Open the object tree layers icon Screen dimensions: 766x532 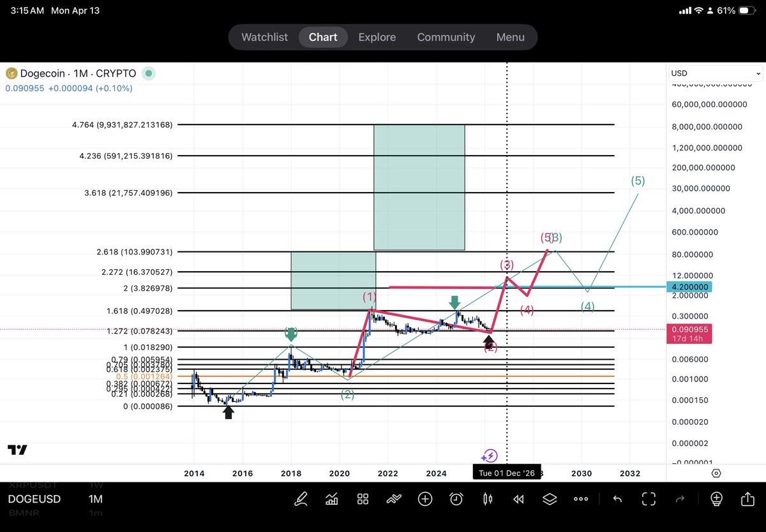[x=550, y=499]
